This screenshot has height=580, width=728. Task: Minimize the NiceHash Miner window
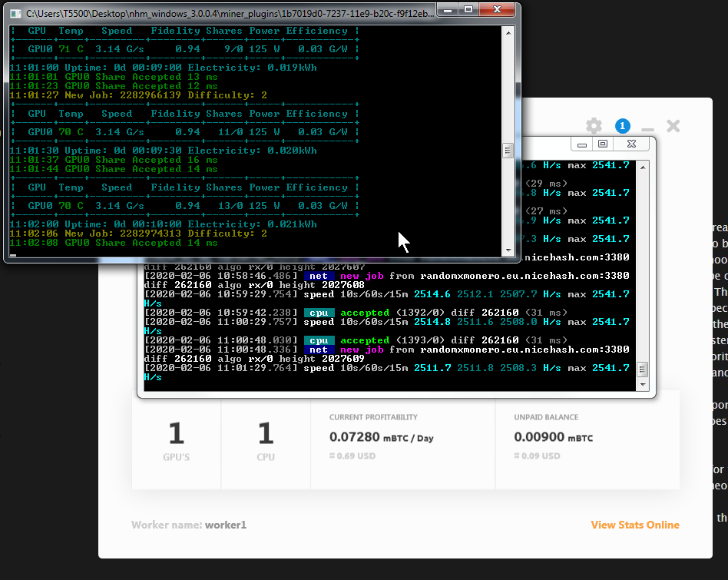pyautogui.click(x=648, y=127)
